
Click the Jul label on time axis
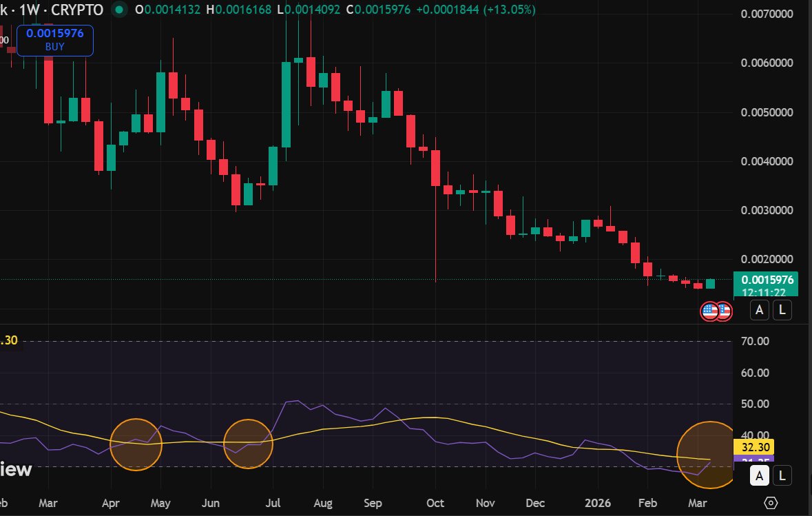click(x=273, y=503)
